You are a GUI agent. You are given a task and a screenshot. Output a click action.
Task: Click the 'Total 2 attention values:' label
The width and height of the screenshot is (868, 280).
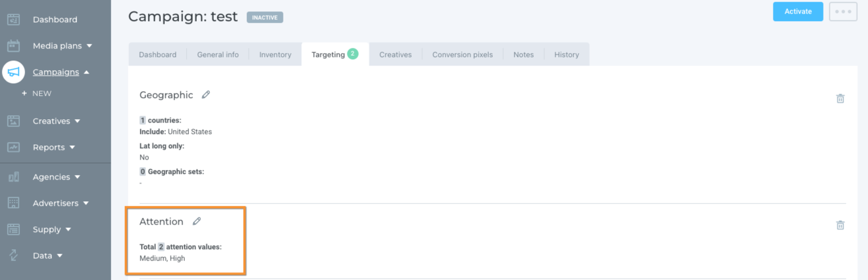pos(180,247)
